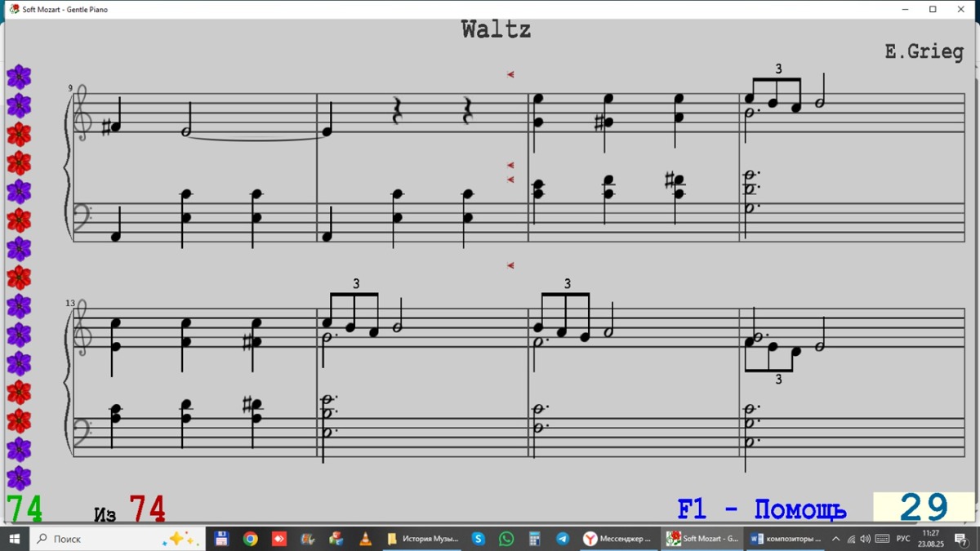Switch to the Yandex Мессенджер window
The height and width of the screenshot is (551, 980).
tap(618, 539)
